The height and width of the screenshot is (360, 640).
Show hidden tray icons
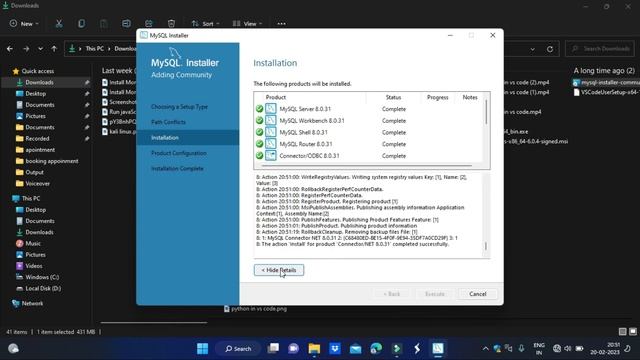pos(485,349)
